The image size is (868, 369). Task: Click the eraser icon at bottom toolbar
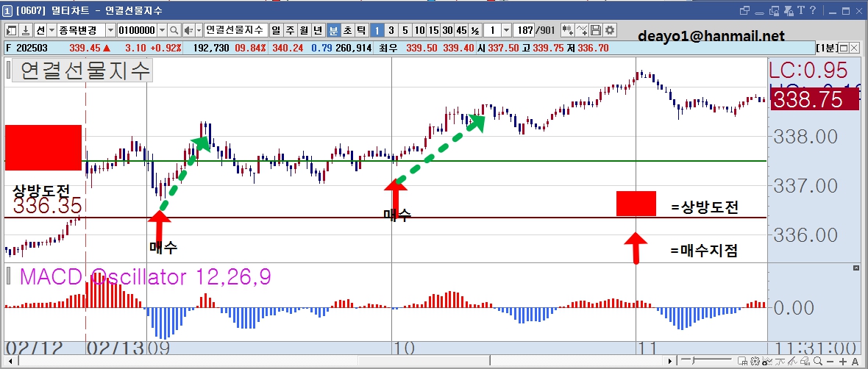coord(805,361)
